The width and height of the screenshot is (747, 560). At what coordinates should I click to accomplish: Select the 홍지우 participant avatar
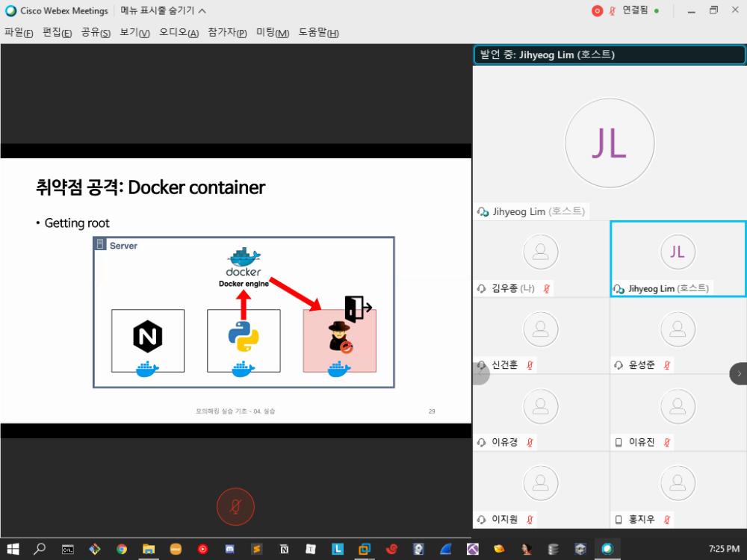678,483
